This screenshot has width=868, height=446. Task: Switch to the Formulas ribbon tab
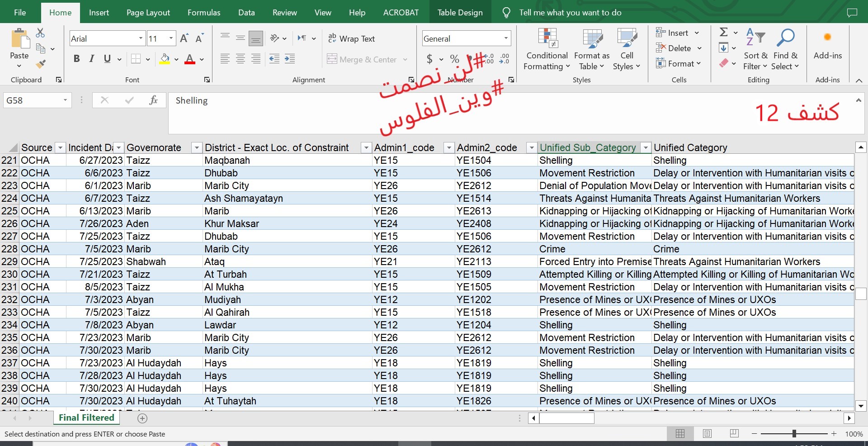click(204, 13)
